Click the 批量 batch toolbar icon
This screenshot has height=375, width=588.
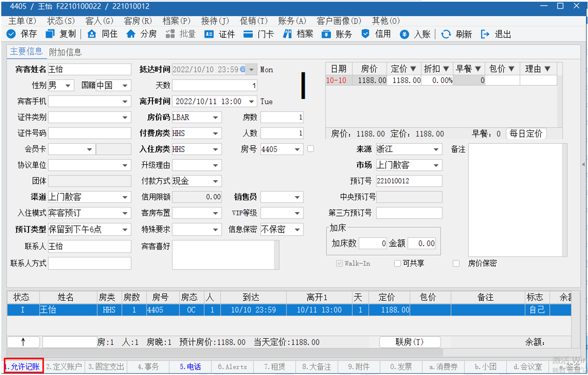170,34
